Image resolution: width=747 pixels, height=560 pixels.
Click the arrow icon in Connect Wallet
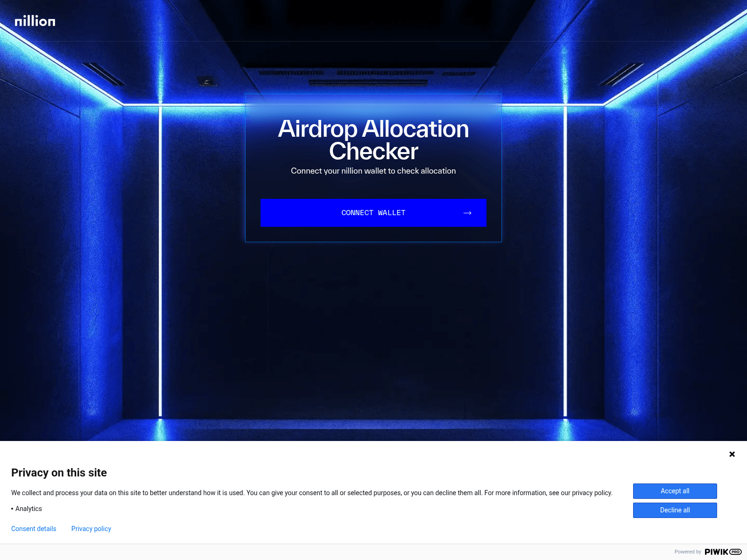point(467,213)
